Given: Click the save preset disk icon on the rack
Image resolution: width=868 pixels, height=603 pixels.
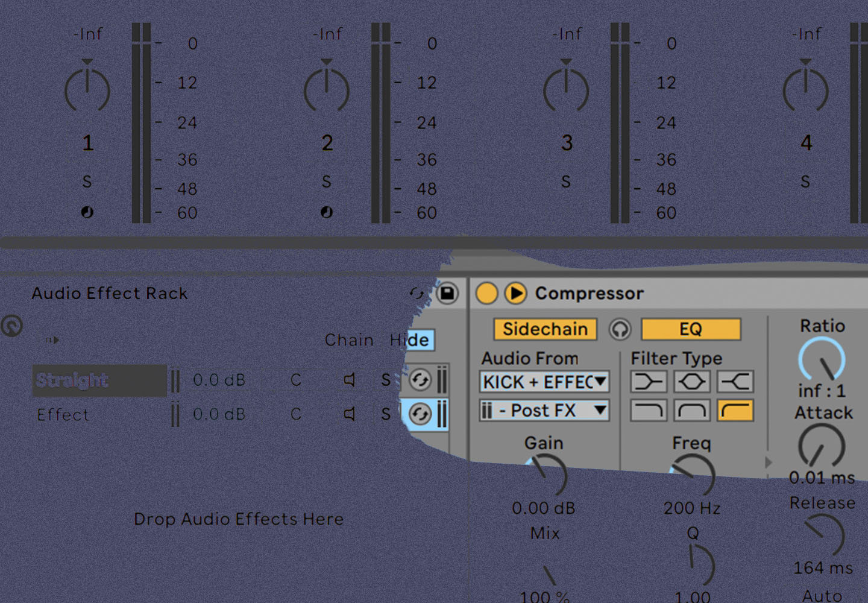Looking at the screenshot, I should pos(447,294).
